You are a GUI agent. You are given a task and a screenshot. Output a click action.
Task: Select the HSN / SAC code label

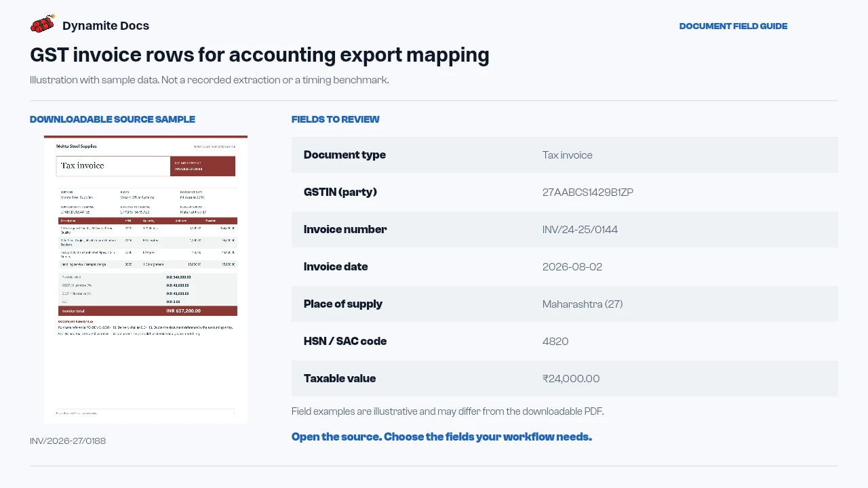click(x=345, y=342)
